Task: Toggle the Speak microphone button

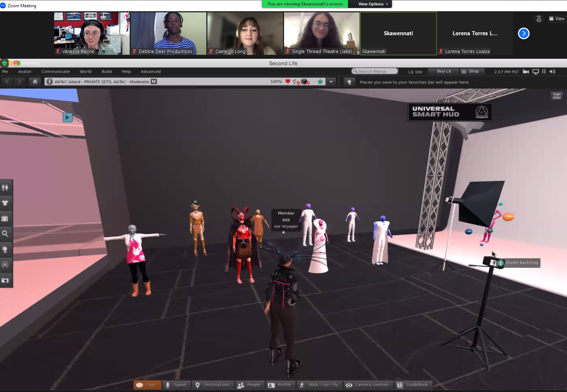Action: click(x=176, y=385)
